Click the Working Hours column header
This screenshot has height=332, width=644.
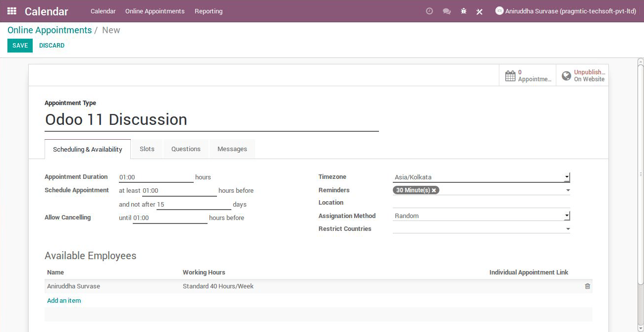coord(204,273)
